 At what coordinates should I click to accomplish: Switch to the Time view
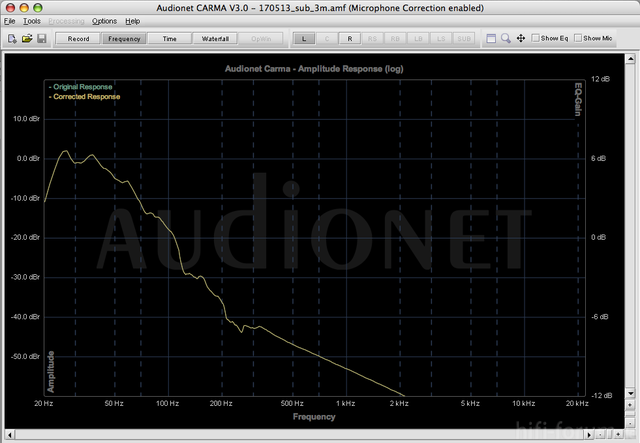[169, 39]
